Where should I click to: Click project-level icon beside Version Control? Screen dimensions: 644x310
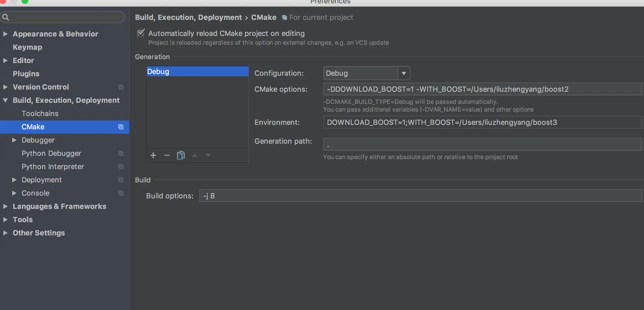click(x=121, y=87)
